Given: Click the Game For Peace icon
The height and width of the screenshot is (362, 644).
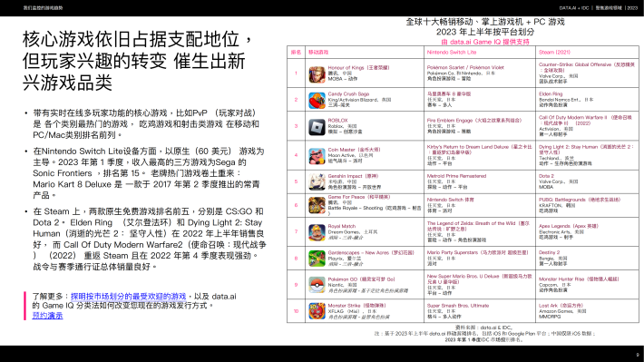Looking at the screenshot, I should [x=317, y=205].
